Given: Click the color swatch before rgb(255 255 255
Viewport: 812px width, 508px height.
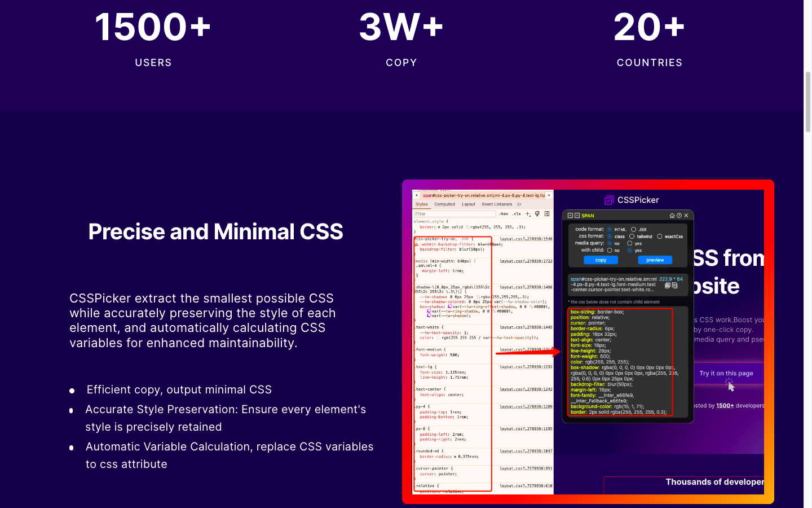Looking at the screenshot, I should coord(439,338).
